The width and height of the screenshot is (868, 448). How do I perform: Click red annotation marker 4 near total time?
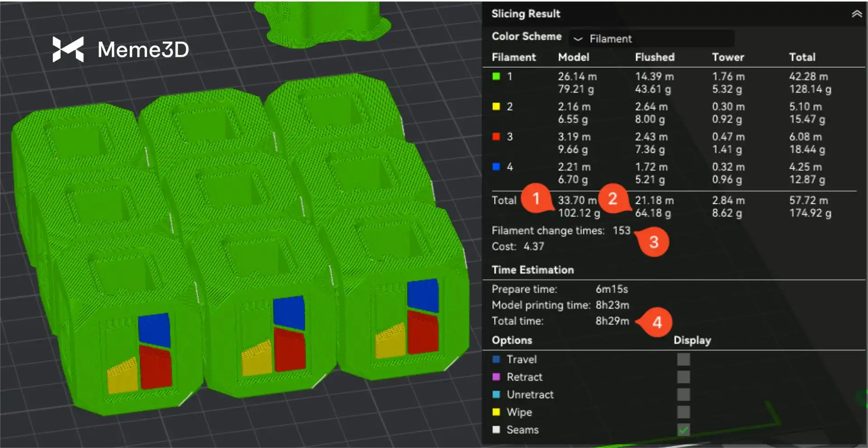pyautogui.click(x=657, y=322)
